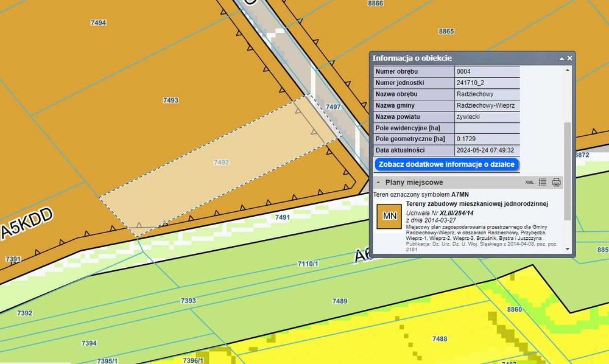Click parcel 7494 on the map
The height and width of the screenshot is (364, 609).
pyautogui.click(x=98, y=23)
